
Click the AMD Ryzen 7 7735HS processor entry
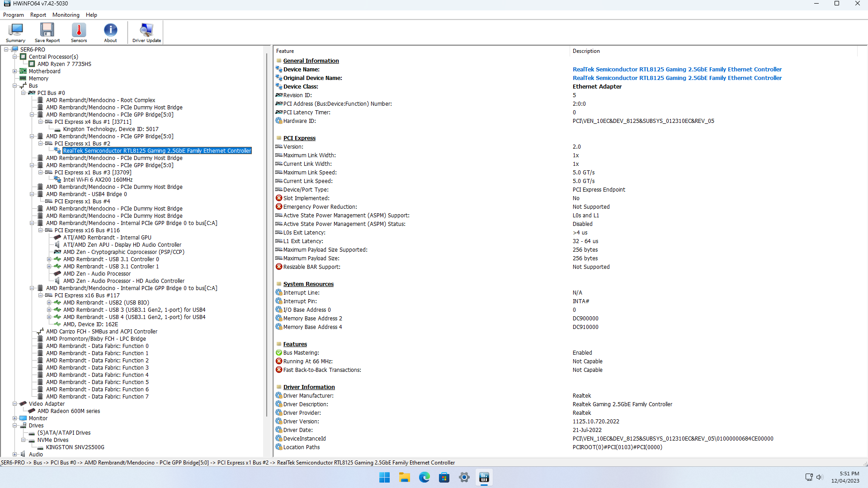(x=64, y=64)
